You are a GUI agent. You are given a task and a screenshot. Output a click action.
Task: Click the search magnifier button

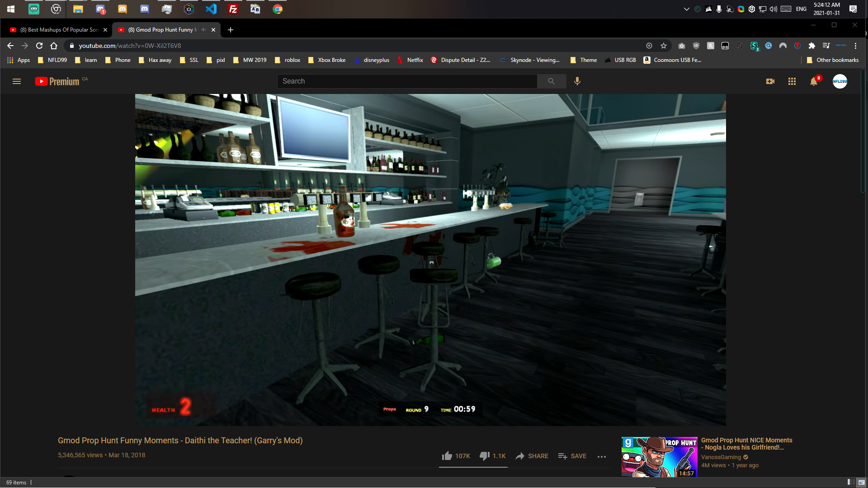pos(551,81)
